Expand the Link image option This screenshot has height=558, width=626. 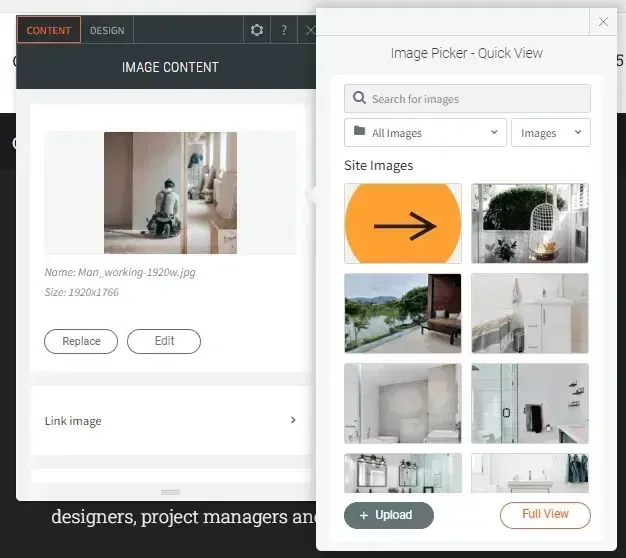click(170, 421)
